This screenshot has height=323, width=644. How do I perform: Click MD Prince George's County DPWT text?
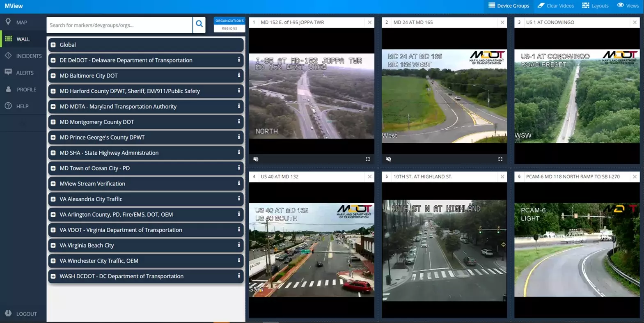[102, 137]
